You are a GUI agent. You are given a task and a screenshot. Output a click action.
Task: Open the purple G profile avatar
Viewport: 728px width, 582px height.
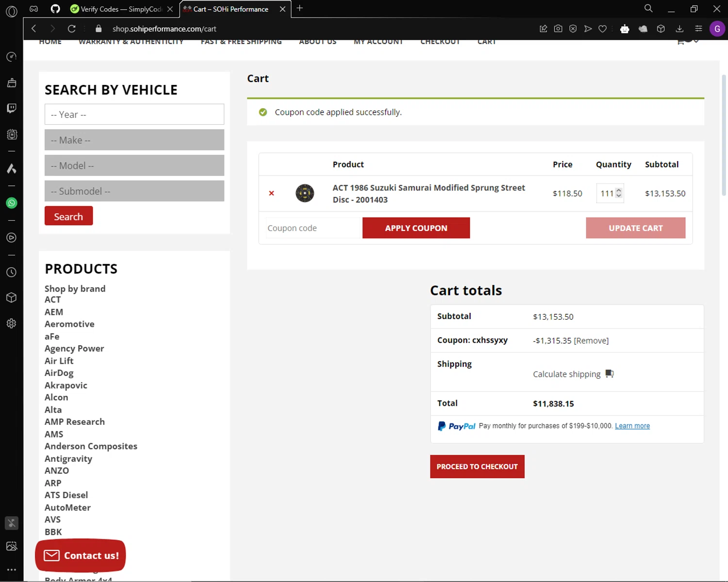click(717, 29)
